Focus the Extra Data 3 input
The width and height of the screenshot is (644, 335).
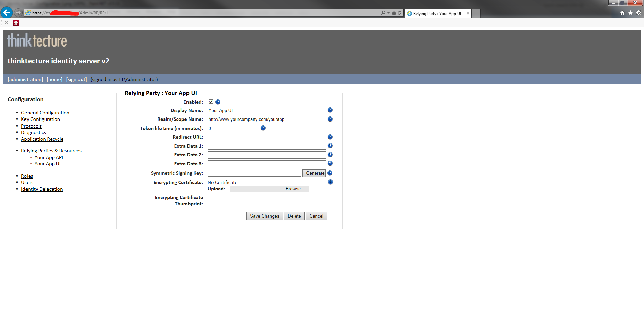(267, 164)
